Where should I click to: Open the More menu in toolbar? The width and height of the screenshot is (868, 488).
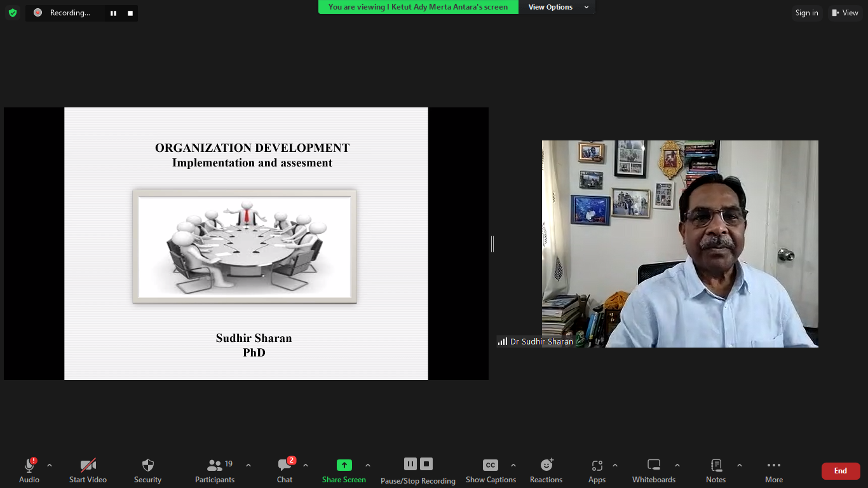pyautogui.click(x=773, y=471)
